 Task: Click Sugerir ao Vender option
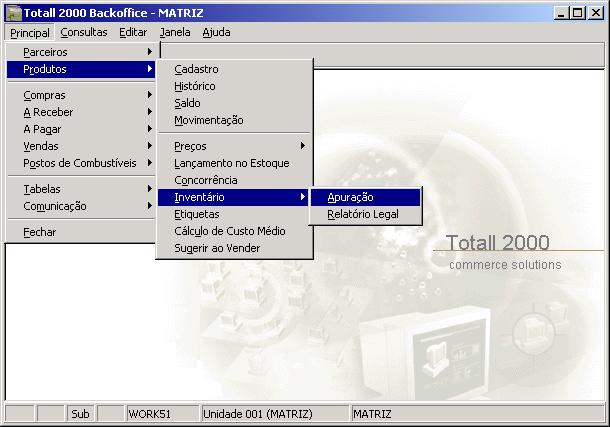point(216,248)
